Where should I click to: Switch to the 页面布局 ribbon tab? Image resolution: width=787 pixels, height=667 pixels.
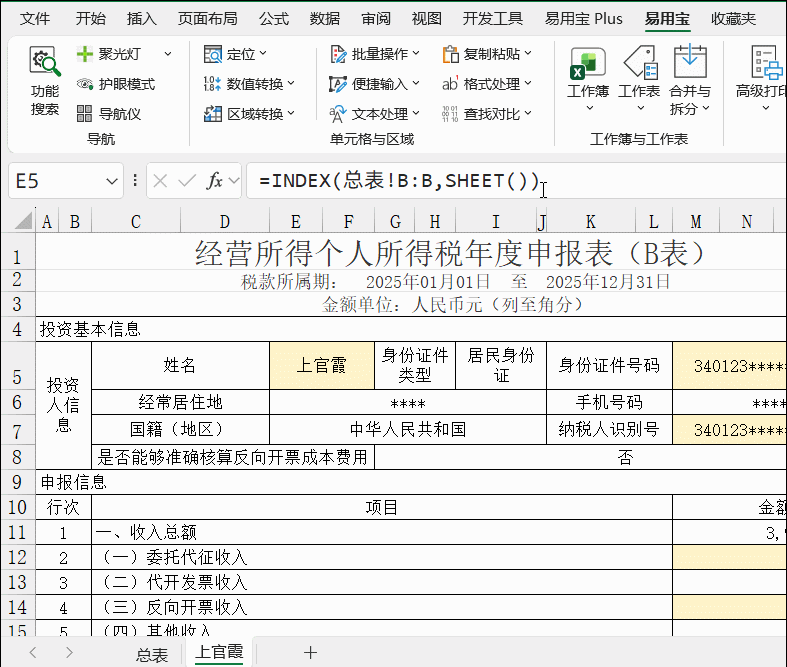(208, 19)
